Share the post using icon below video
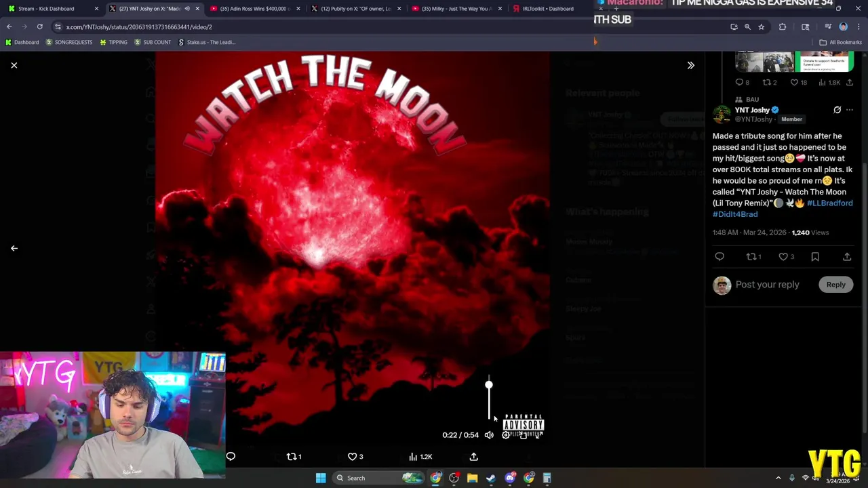 click(x=473, y=457)
